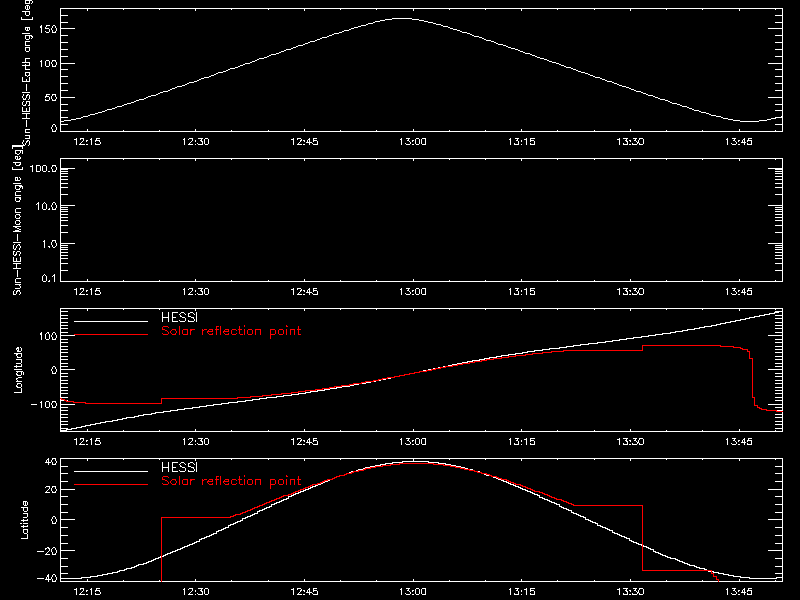This screenshot has height=600, width=800.
Task: Click 13:30 under the Latitude plot
Action: pos(630,592)
